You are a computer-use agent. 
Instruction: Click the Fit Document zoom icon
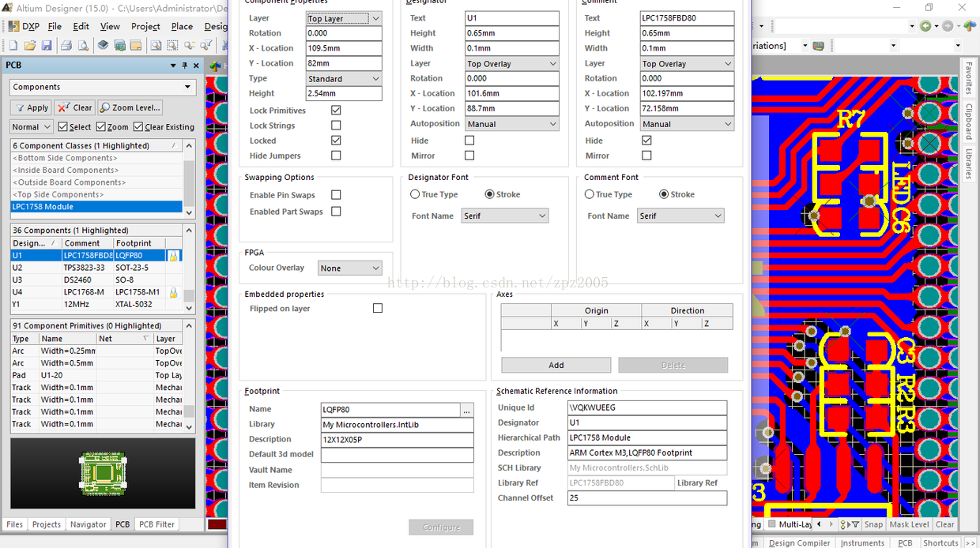156,46
